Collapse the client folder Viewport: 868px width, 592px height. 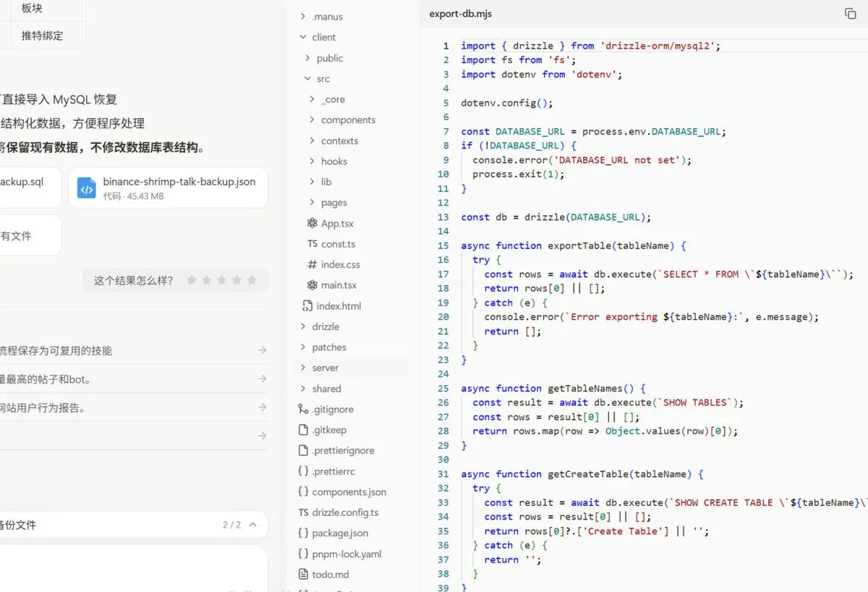tap(303, 37)
